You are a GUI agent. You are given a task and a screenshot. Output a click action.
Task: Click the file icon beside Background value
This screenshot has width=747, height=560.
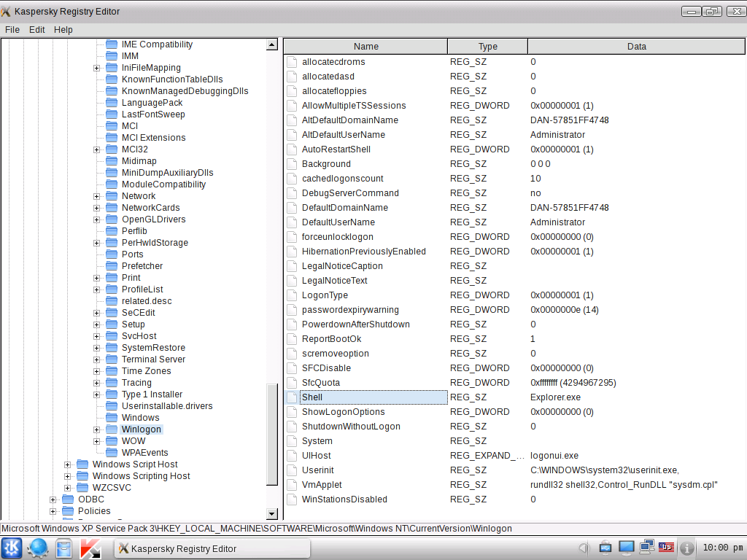point(292,164)
